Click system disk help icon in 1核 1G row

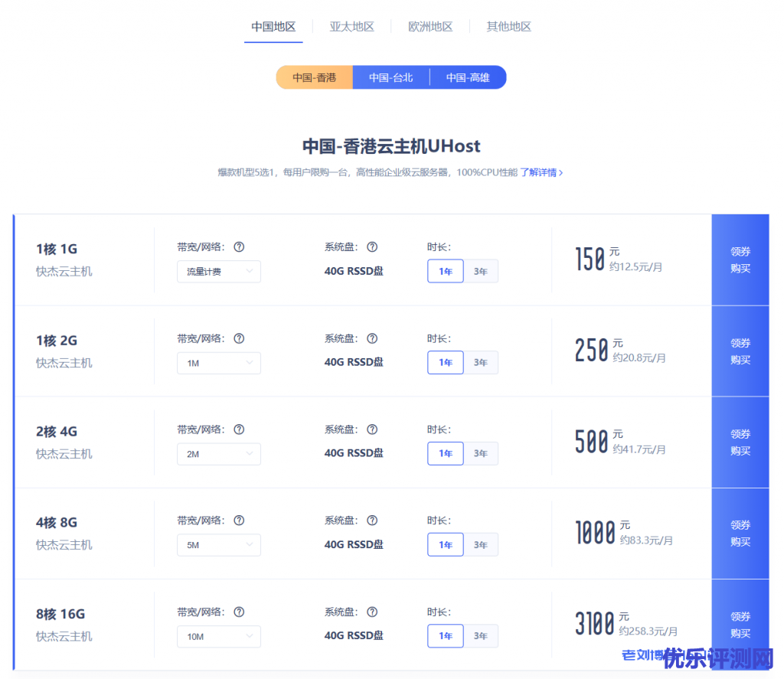[x=372, y=247]
